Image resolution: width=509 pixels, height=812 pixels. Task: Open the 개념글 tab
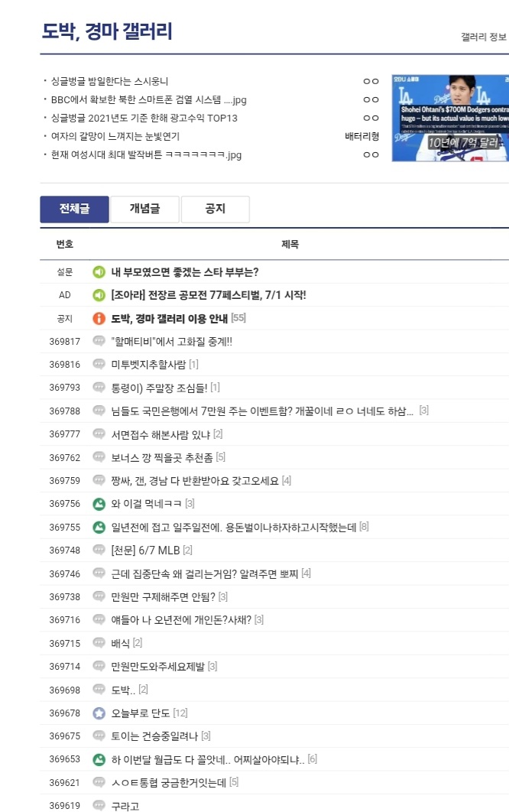coord(144,209)
